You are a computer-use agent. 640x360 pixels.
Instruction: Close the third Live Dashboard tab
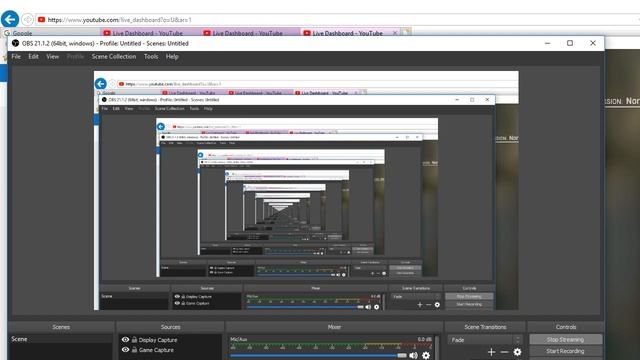pos(395,33)
